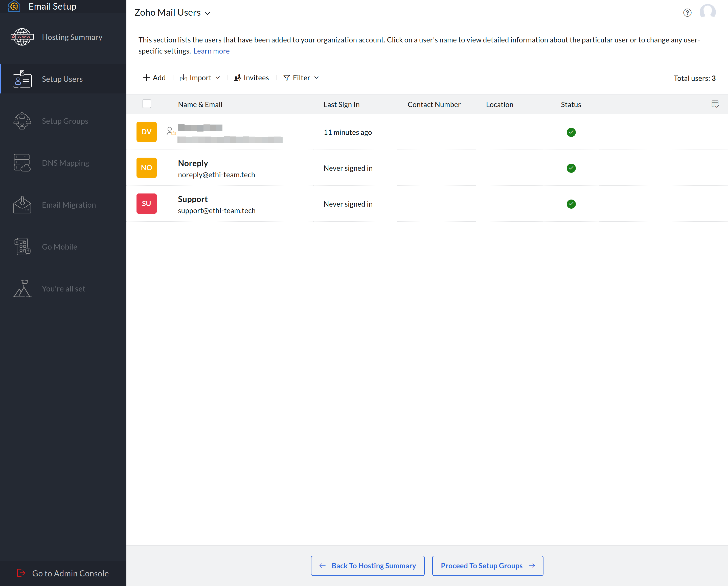
Task: Open Email Migration step
Action: pos(69,205)
